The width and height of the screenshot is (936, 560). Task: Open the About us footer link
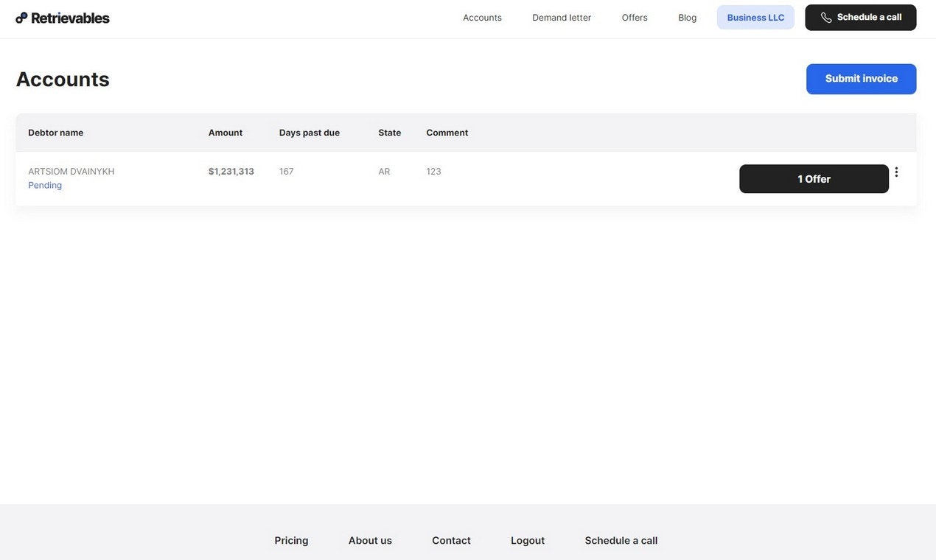(370, 540)
